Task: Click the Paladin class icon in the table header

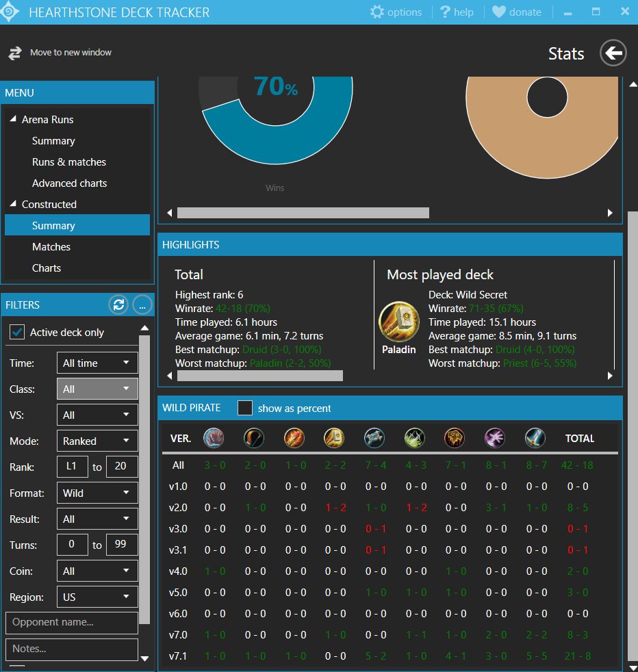Action: point(334,438)
